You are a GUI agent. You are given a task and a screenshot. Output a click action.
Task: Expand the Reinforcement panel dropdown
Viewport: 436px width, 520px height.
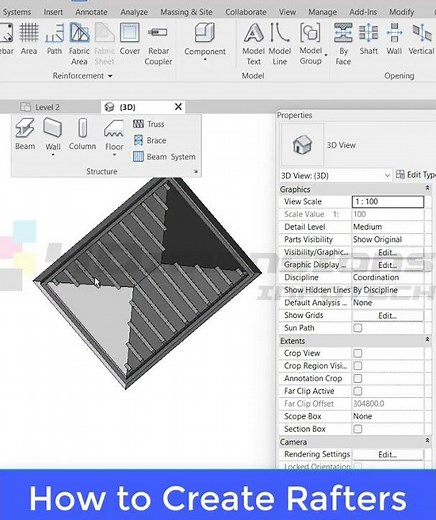pos(110,76)
